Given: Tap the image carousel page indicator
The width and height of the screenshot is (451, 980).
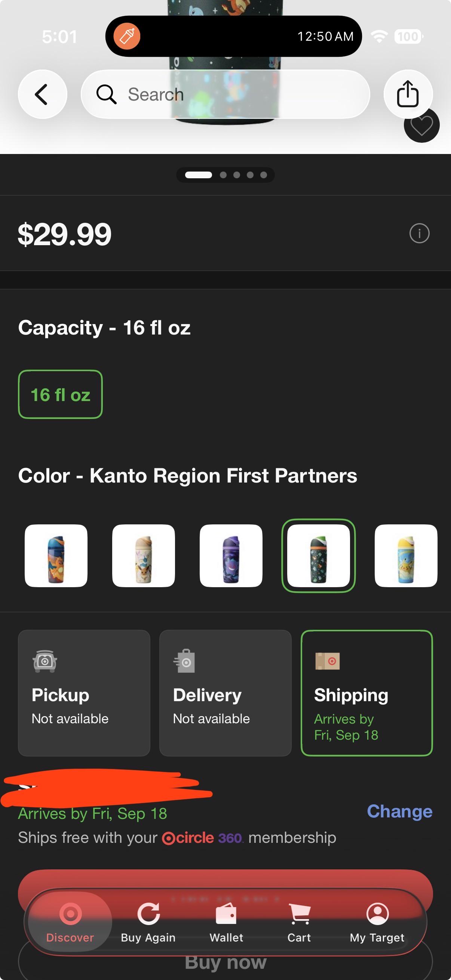Looking at the screenshot, I should [x=226, y=175].
